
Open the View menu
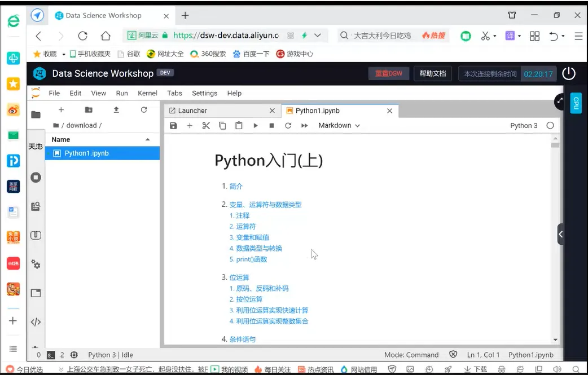pyautogui.click(x=99, y=93)
